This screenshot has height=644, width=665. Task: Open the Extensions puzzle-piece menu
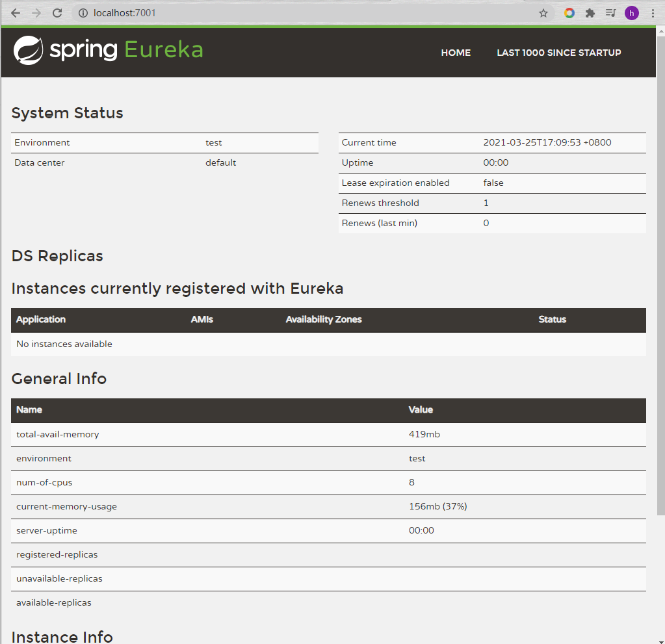590,13
